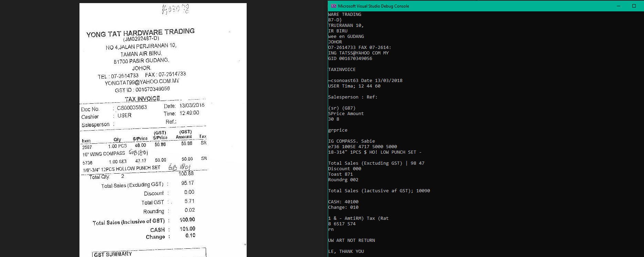Click console line "USER Tima; 12 44 60"
This screenshot has width=644, height=257.
point(354,86)
